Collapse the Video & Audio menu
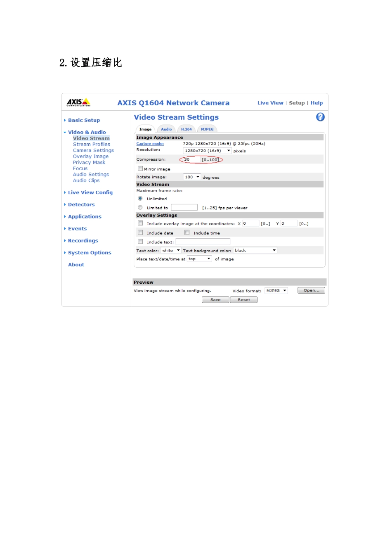This screenshot has height=555, width=392. (x=87, y=132)
